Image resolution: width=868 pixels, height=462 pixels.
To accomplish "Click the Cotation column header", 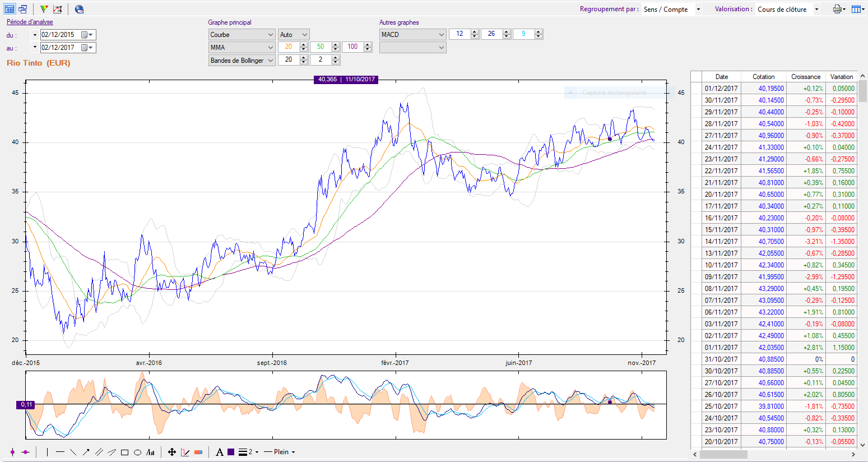I will click(763, 77).
